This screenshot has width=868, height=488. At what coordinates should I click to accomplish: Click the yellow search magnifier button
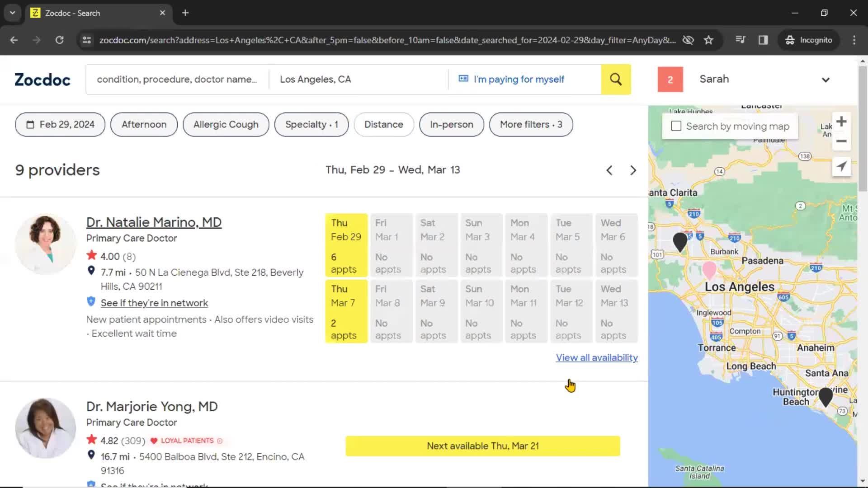616,80
